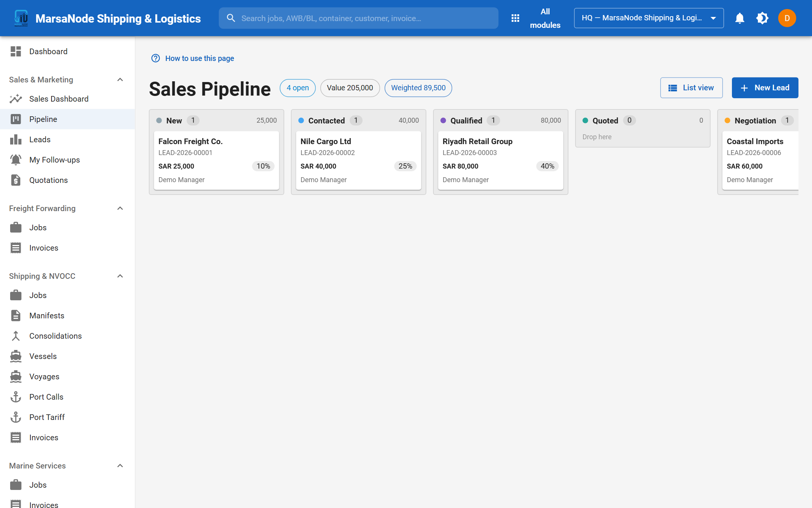Open Port Tariff anchor icon
Screen dimensions: 812x508
coord(16,417)
